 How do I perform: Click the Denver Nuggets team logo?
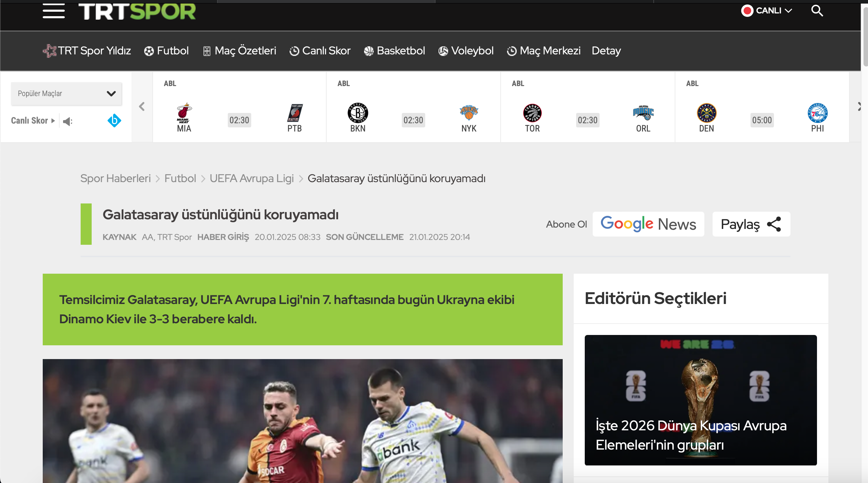coord(707,113)
